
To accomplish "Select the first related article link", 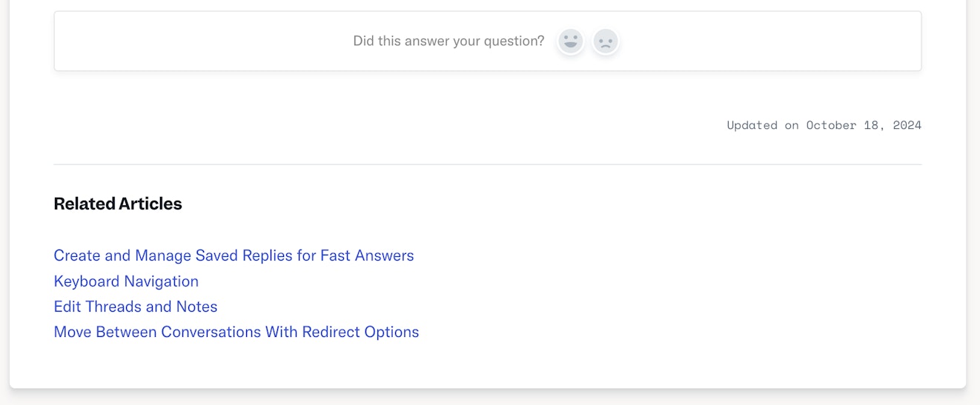I will [234, 255].
